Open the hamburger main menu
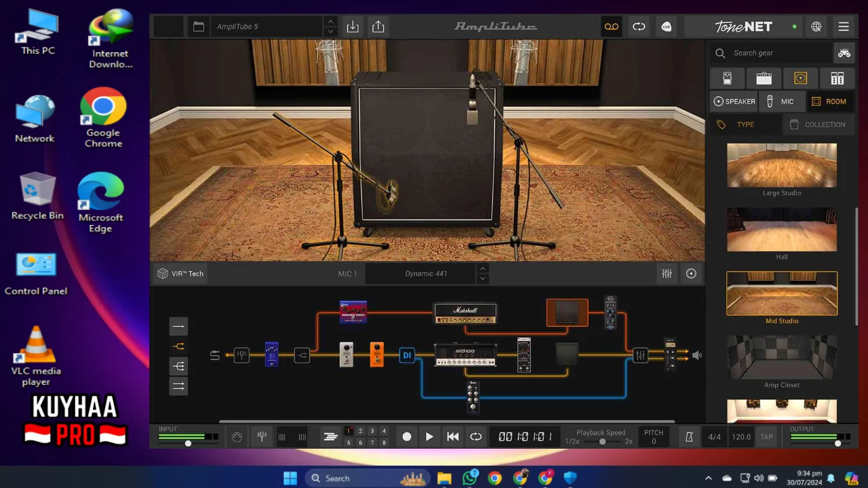This screenshot has width=868, height=488. 844,26
